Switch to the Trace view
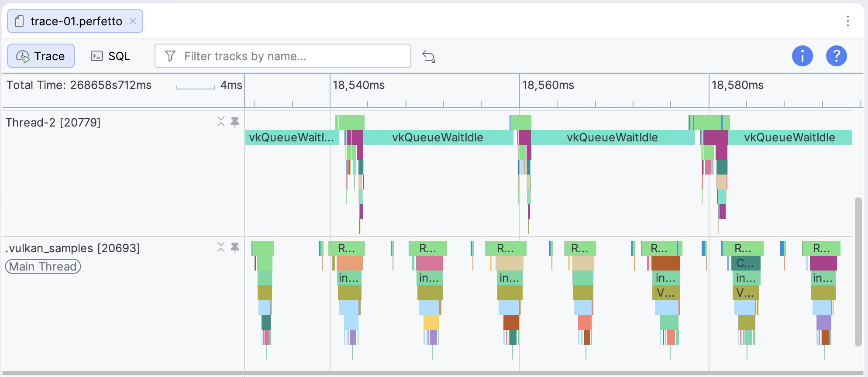This screenshot has width=868, height=377. [x=41, y=56]
